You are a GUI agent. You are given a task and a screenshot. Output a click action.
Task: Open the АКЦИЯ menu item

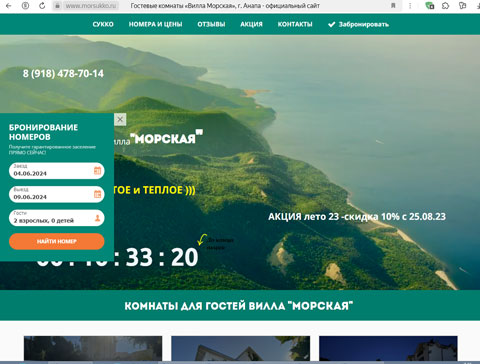point(251,24)
